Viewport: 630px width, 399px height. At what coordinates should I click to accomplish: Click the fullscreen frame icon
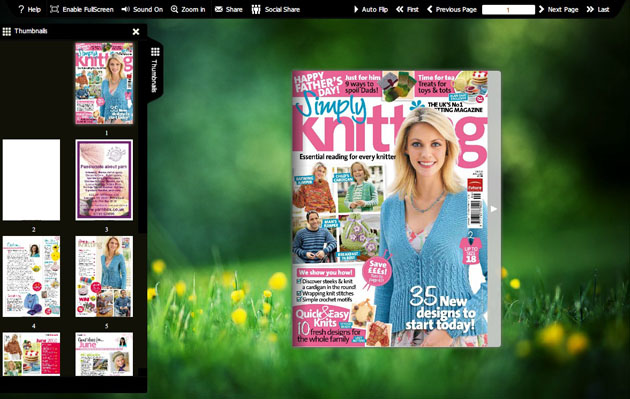(x=54, y=9)
